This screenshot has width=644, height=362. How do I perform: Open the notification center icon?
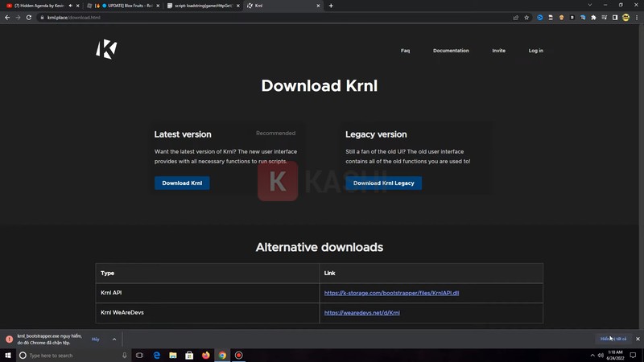click(x=633, y=356)
